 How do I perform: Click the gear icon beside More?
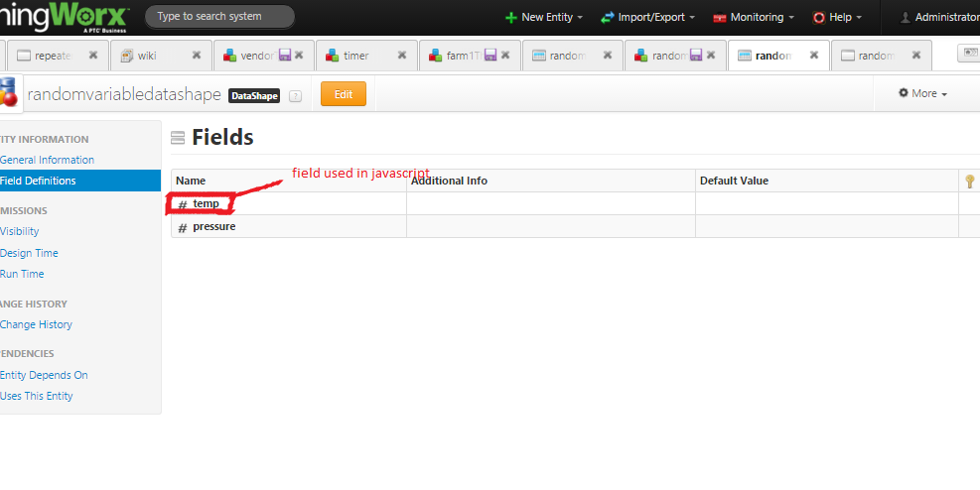pos(904,92)
